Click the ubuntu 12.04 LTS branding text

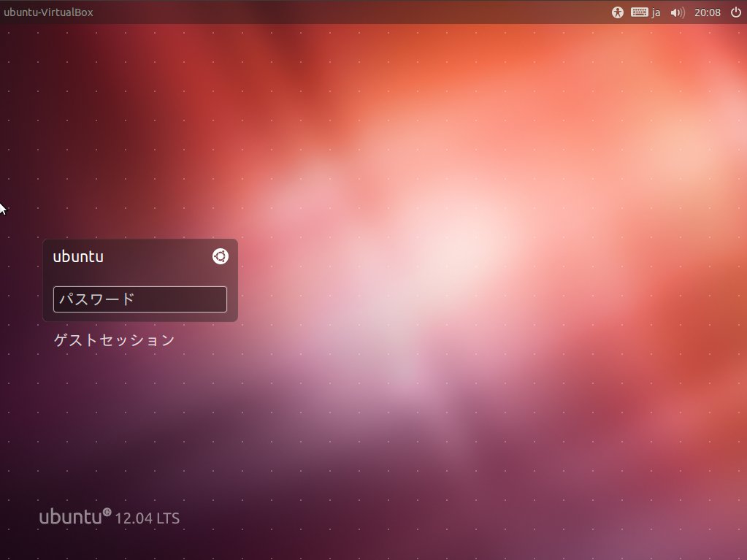[110, 517]
